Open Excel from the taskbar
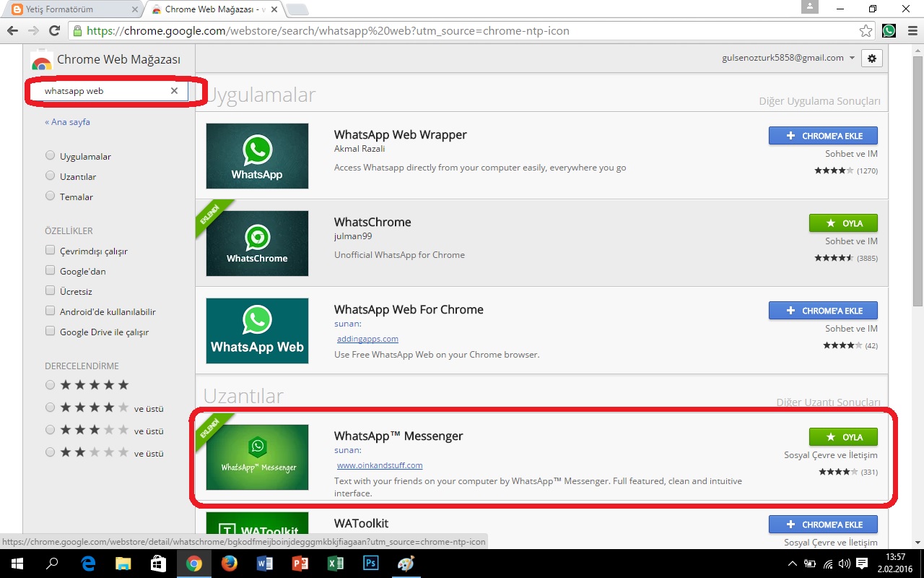The height and width of the screenshot is (578, 924). click(336, 564)
